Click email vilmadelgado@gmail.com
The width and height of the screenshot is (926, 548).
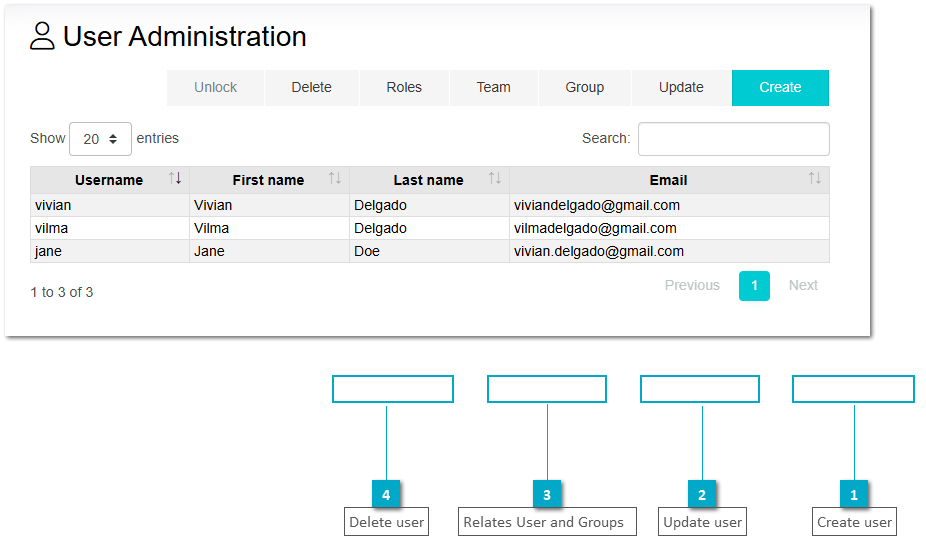(595, 229)
